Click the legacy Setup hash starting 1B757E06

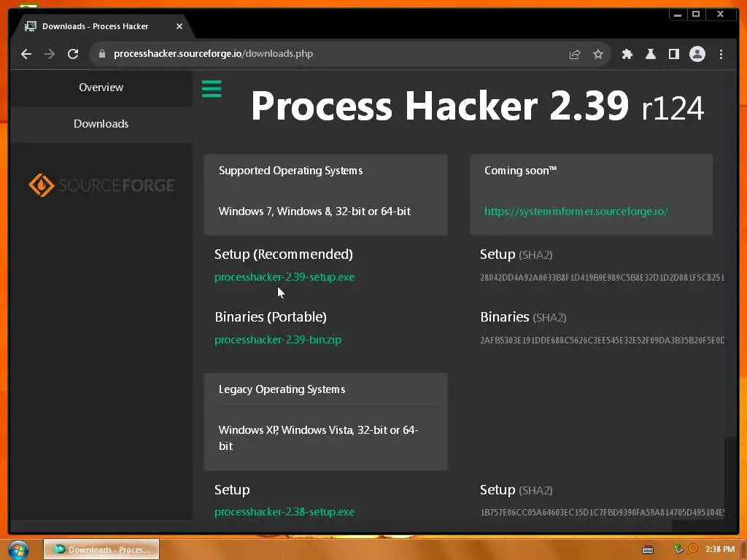[x=602, y=513]
